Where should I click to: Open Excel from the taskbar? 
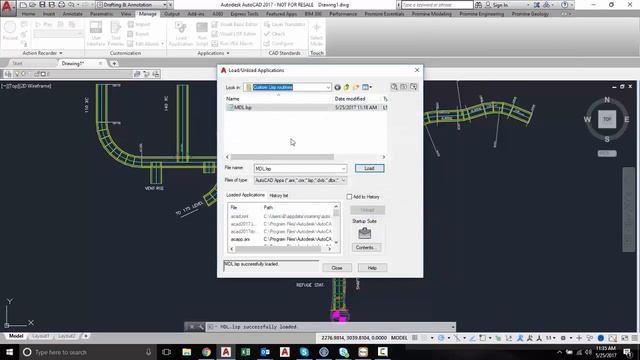click(245, 352)
